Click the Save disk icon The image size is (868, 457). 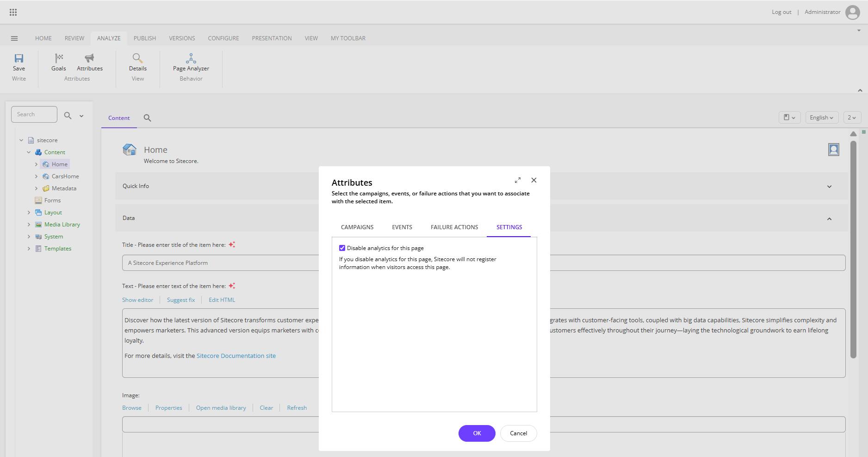[19, 58]
